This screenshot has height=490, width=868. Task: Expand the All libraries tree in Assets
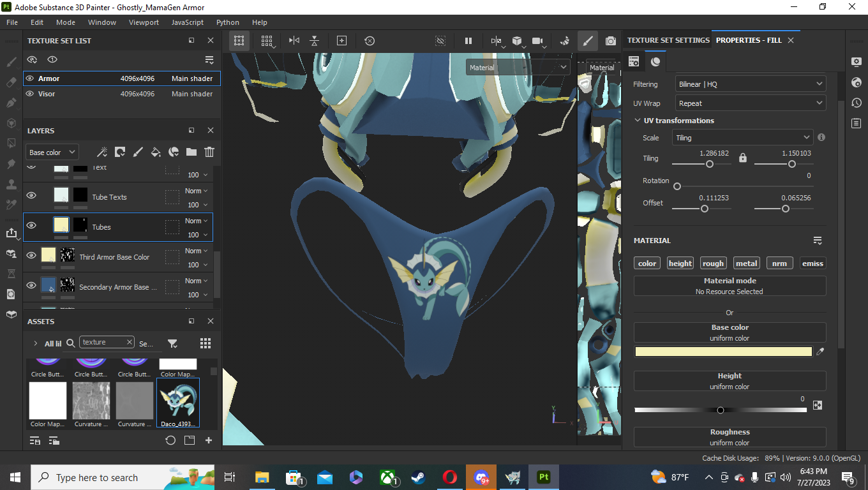(35, 343)
